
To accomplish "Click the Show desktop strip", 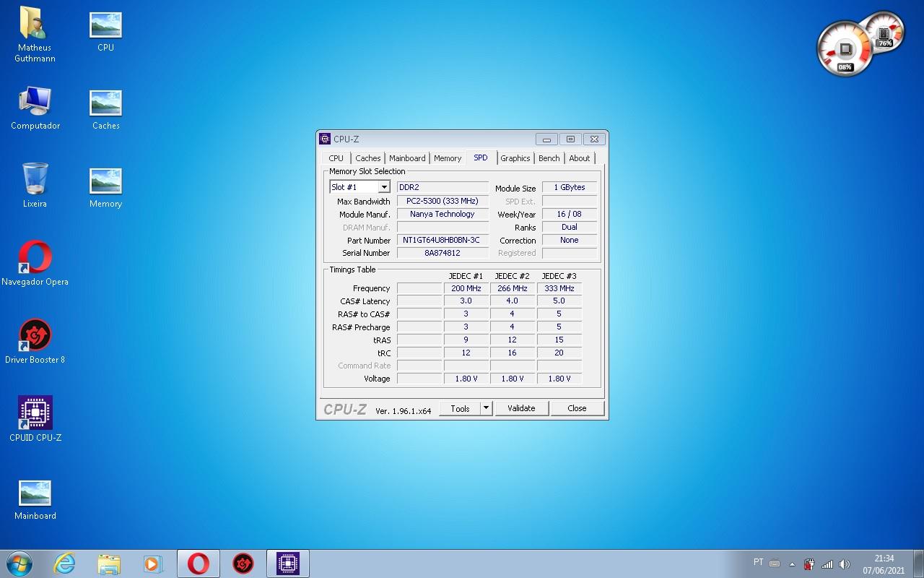I will [x=918, y=564].
